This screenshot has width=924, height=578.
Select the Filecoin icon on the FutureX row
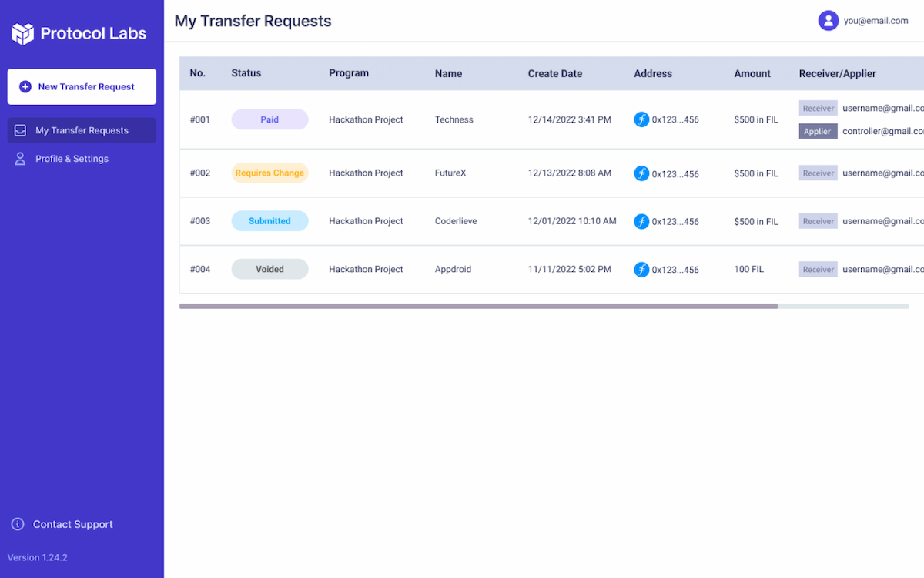[641, 173]
